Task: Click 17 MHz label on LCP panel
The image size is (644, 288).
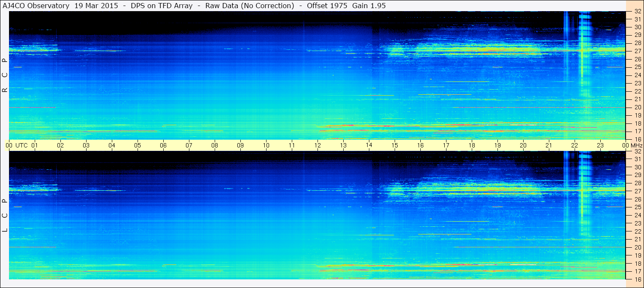Action: point(637,271)
